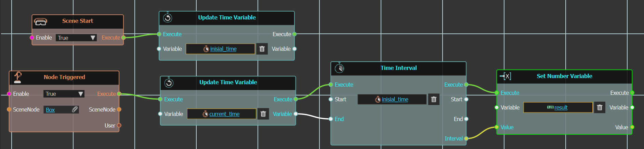Open the Enable dropdown on Node Triggered node
644x149 pixels.
[64, 94]
